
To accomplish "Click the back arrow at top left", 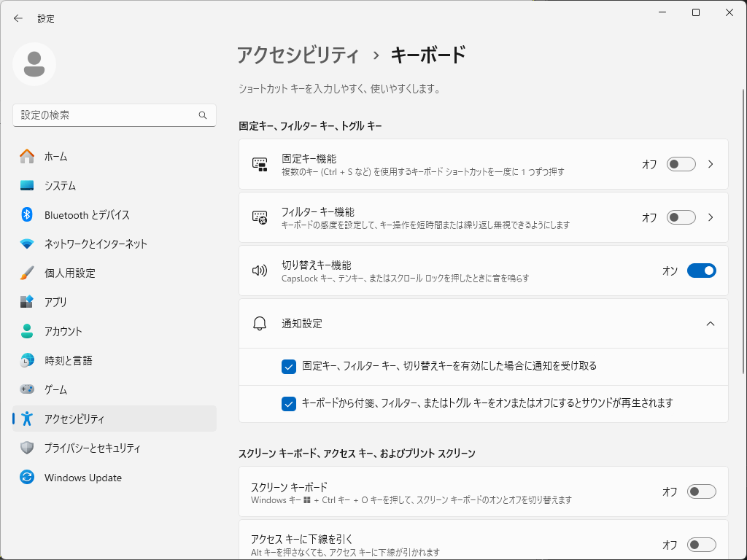I will pyautogui.click(x=18, y=18).
